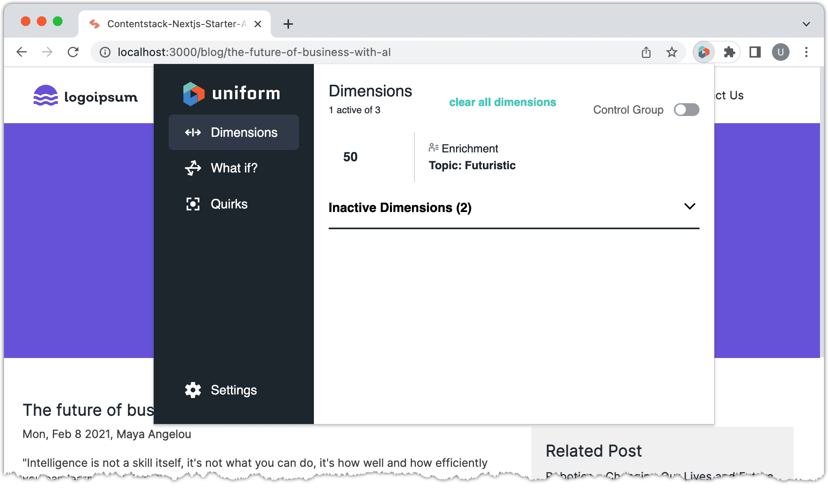This screenshot has width=828, height=504.
Task: Click the logoipsum site logo
Action: (85, 96)
